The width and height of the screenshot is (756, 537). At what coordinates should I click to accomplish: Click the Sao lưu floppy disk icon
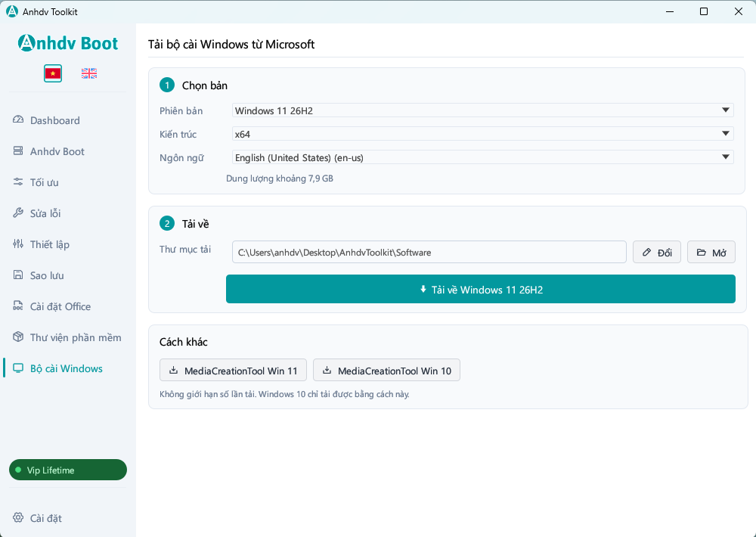18,275
